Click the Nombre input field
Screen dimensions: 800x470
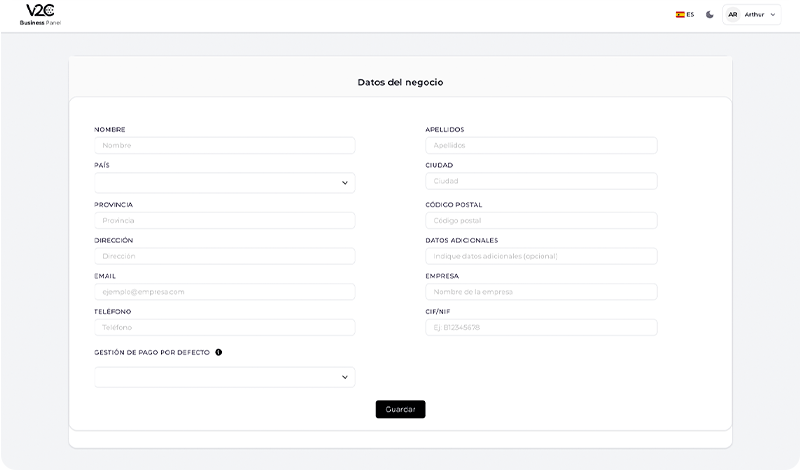point(225,146)
